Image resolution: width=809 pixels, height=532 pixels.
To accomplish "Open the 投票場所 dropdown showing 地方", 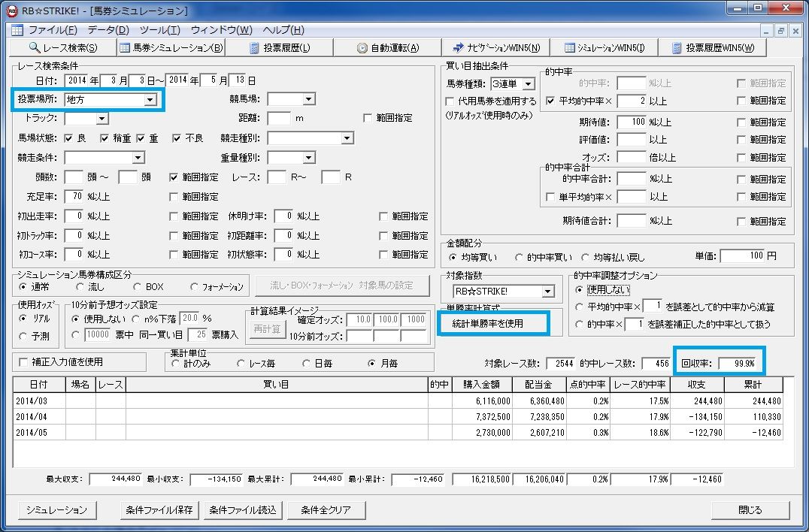I will pos(150,99).
